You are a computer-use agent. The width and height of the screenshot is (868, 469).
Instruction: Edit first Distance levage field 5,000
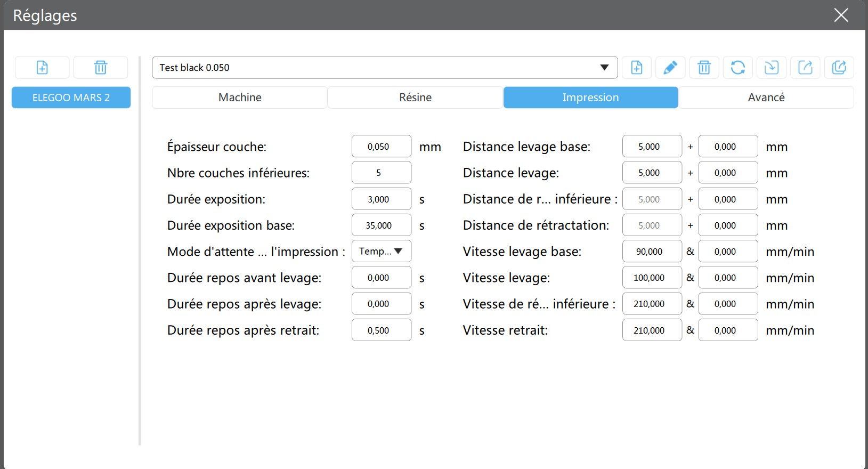(652, 173)
